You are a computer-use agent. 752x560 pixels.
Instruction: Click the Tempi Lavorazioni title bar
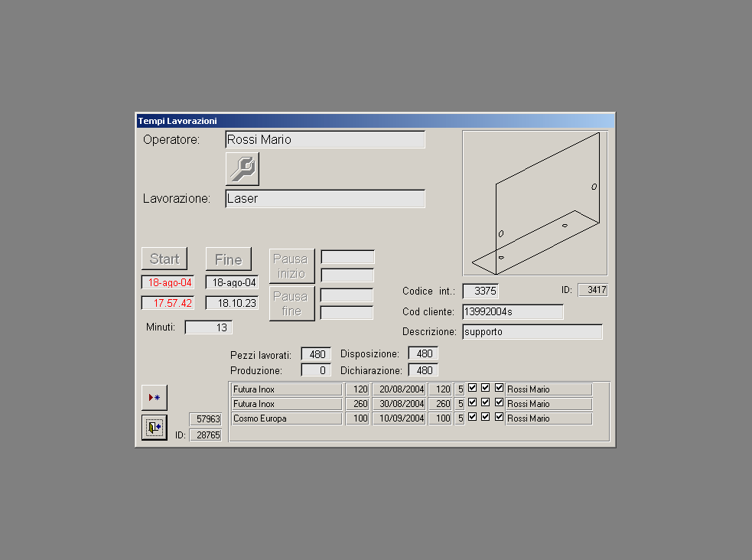point(376,121)
